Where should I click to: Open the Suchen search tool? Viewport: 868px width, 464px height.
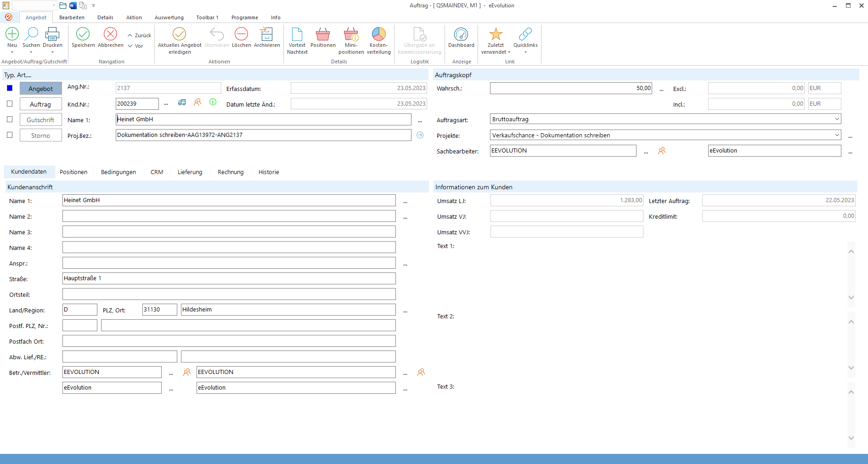coord(31,34)
